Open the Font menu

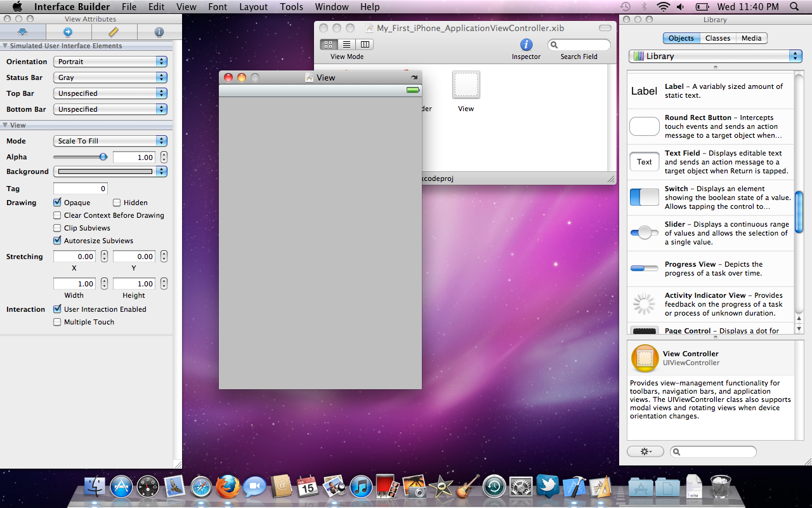pos(218,7)
